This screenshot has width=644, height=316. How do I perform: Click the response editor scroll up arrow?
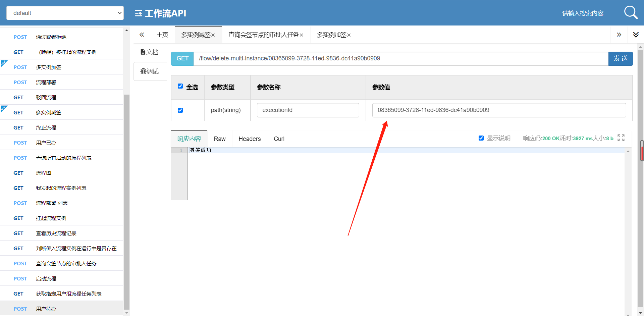(x=628, y=151)
